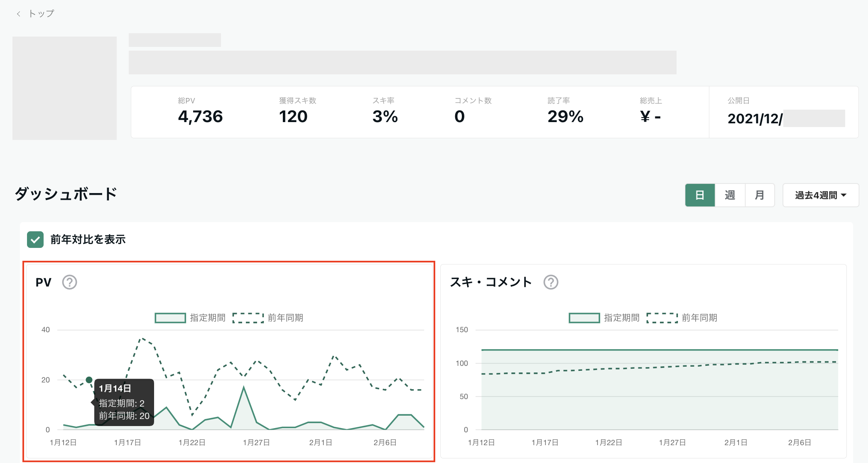Viewport: 868px width, 463px height.
Task: Open the トップ breadcrumb link
Action: click(41, 14)
